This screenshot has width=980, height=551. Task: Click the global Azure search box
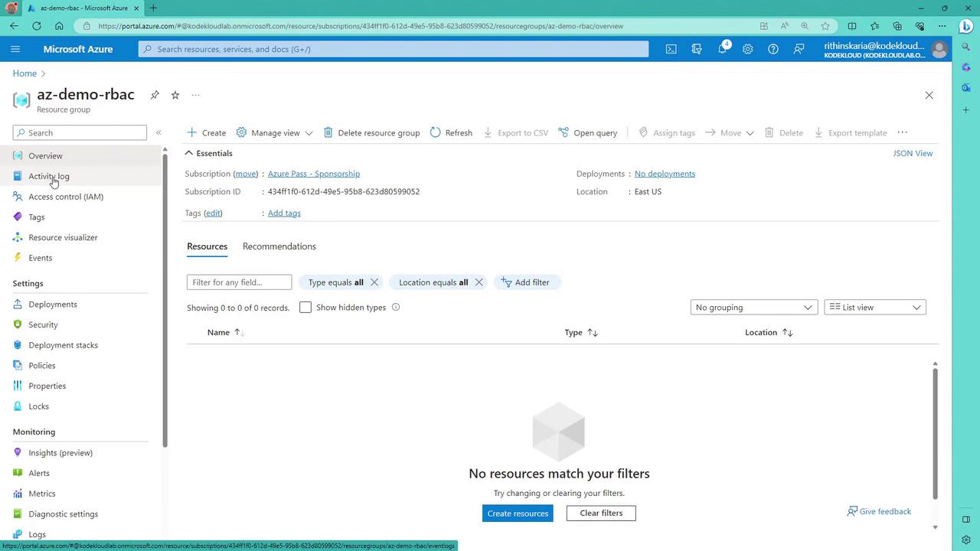tap(394, 49)
